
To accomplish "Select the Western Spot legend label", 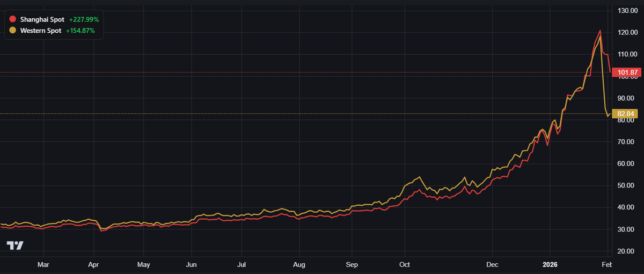I will 41,31.
